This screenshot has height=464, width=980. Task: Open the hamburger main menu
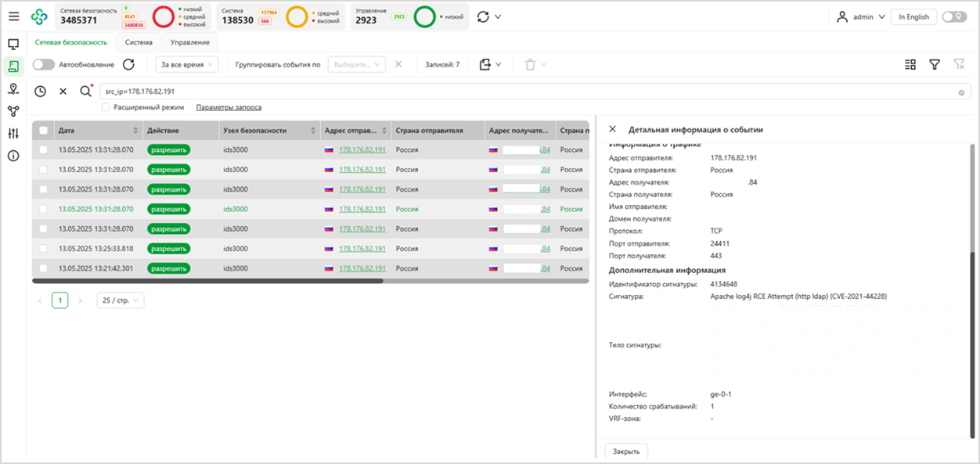pos(13,16)
